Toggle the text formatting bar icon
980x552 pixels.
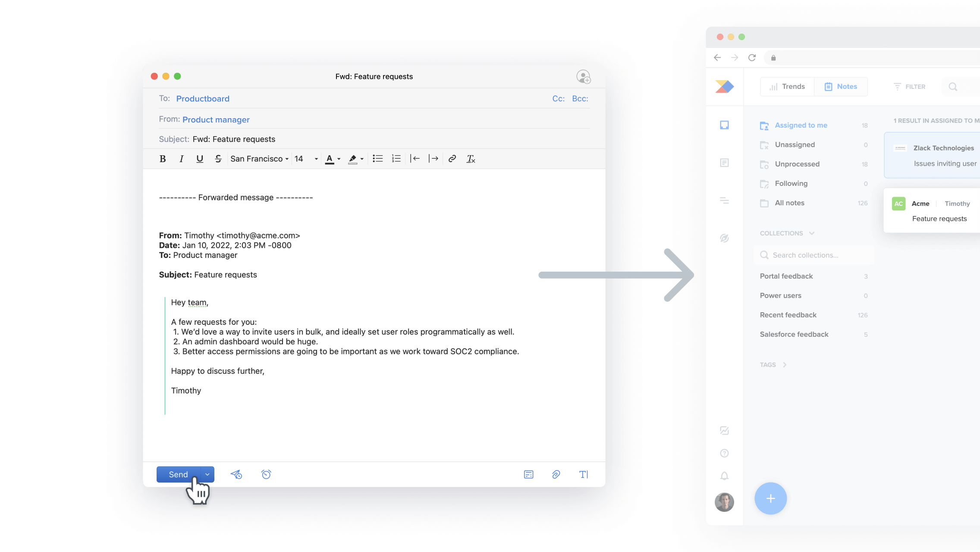(584, 474)
